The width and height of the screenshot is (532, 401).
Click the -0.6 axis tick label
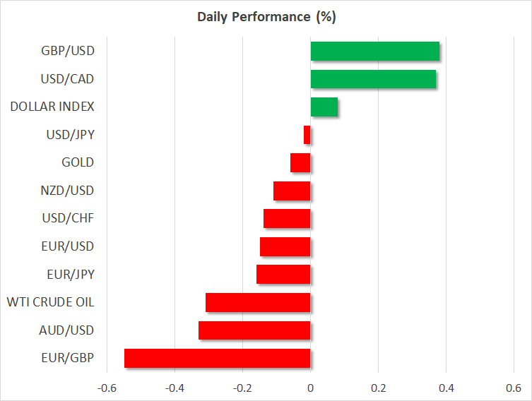tap(107, 388)
